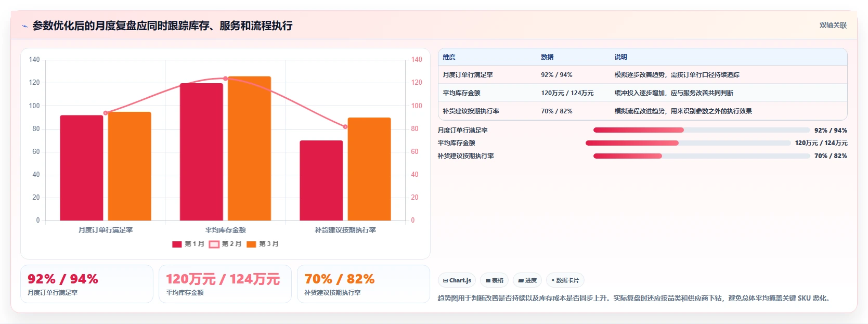
Task: Select the 数据卡片 chip
Action: 565,280
